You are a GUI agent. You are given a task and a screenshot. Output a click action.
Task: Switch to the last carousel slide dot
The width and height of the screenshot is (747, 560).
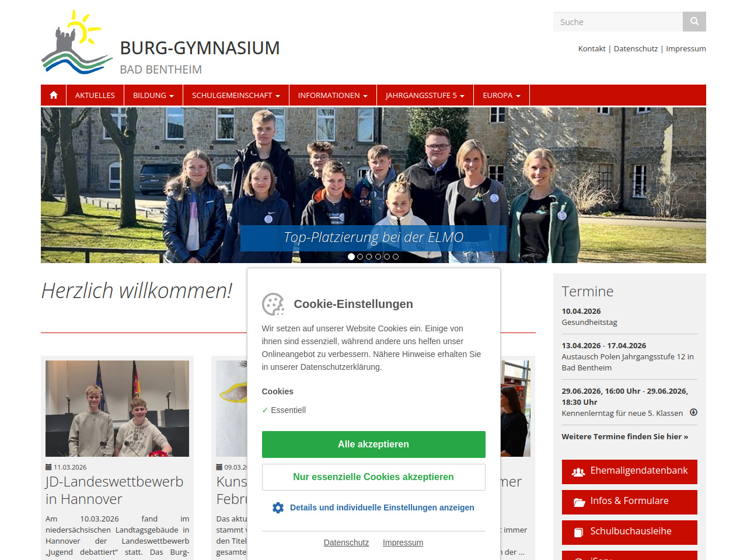point(396,257)
